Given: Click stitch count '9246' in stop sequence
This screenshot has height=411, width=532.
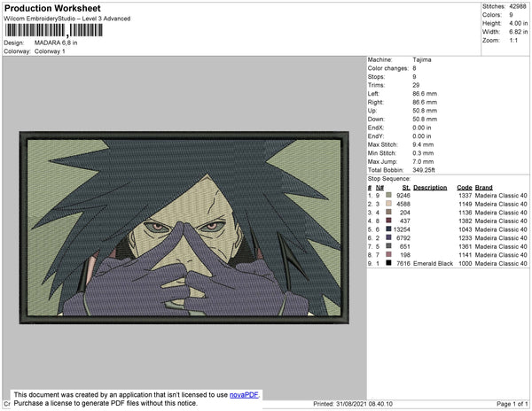Looking at the screenshot, I should tap(403, 196).
